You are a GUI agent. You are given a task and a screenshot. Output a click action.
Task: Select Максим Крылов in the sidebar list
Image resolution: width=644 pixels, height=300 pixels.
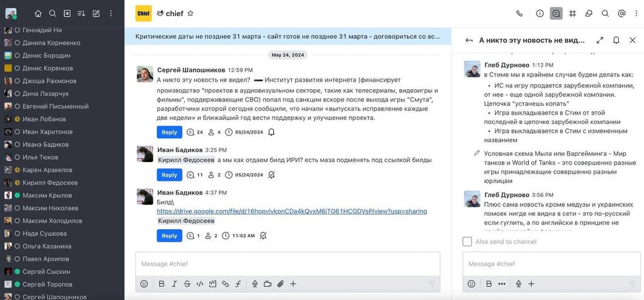[47, 195]
